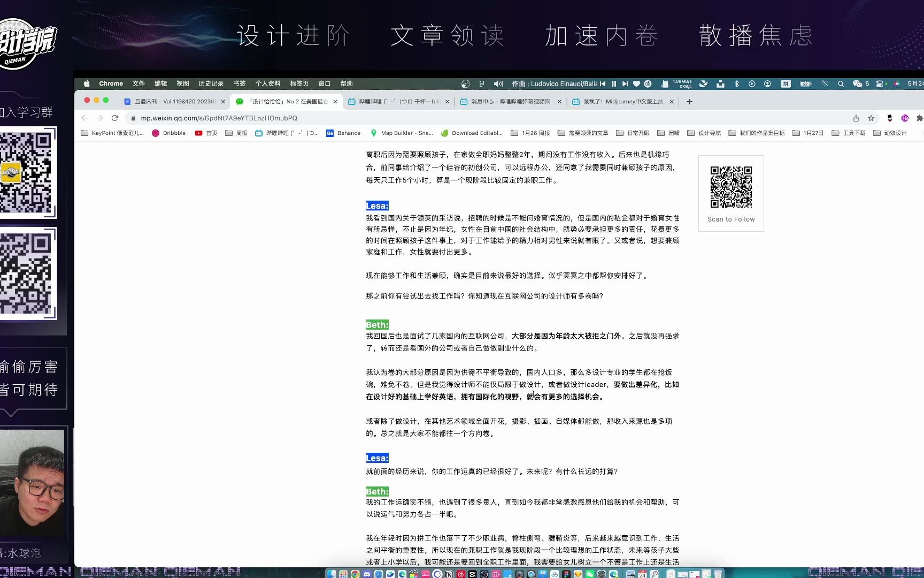Share this page using the share icon
924x578 pixels.
point(856,118)
